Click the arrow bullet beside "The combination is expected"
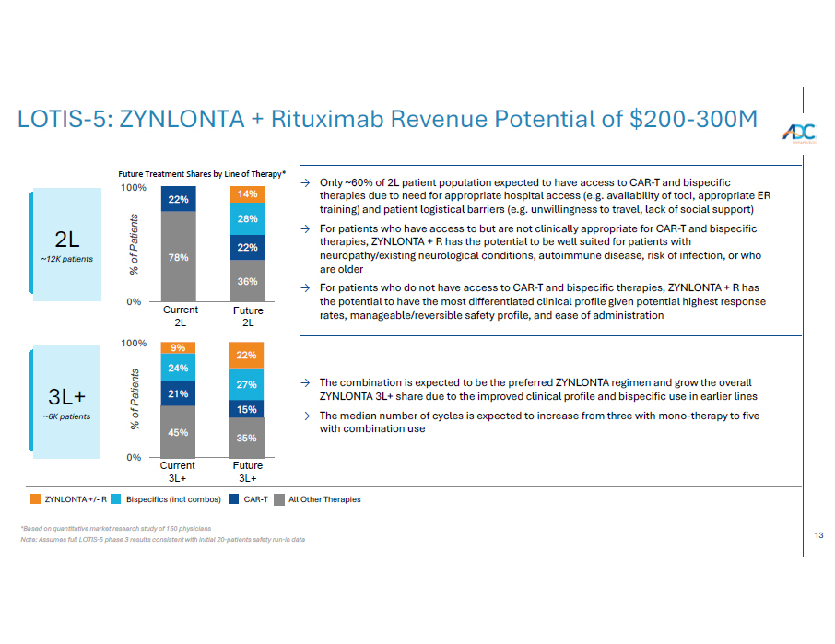This screenshot has height=644, width=835. point(305,382)
